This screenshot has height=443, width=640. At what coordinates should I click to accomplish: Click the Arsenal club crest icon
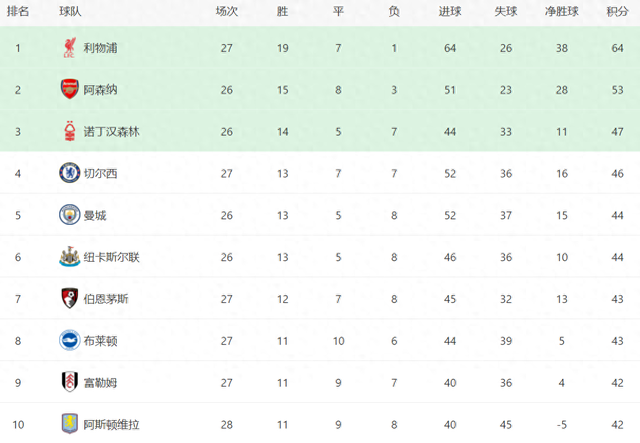click(x=70, y=89)
